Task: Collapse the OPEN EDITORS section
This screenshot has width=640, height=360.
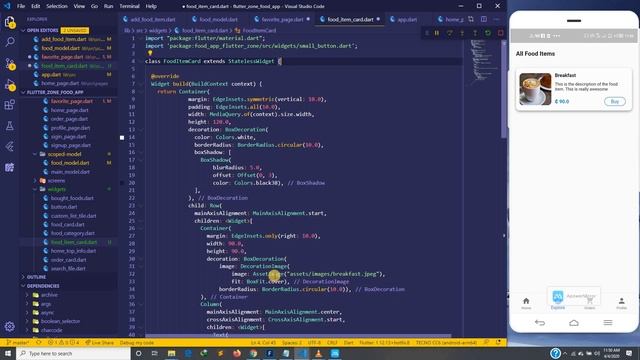Action: pyautogui.click(x=24, y=30)
